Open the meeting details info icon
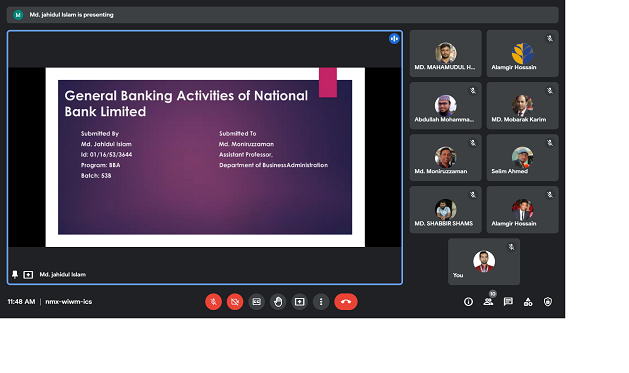The height and width of the screenshot is (373, 629). (x=468, y=302)
